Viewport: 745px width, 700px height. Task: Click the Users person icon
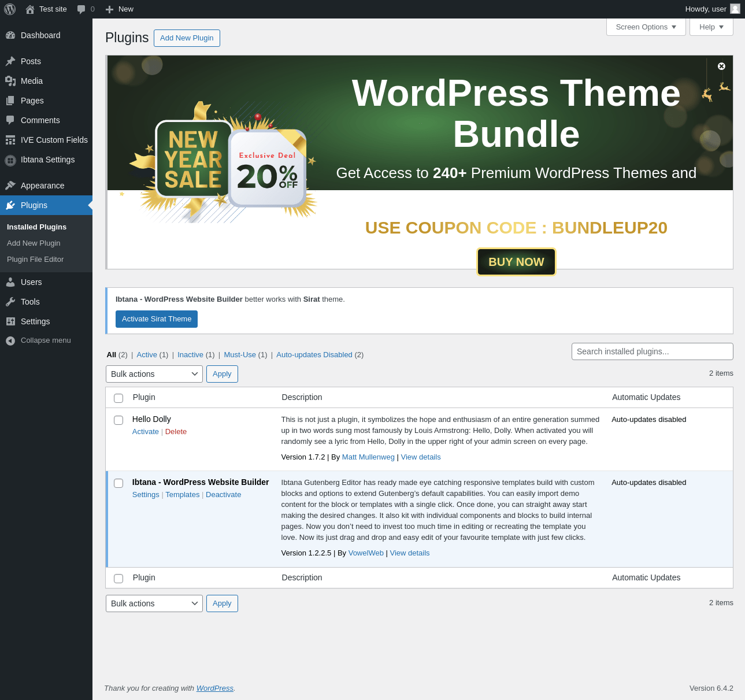click(10, 282)
